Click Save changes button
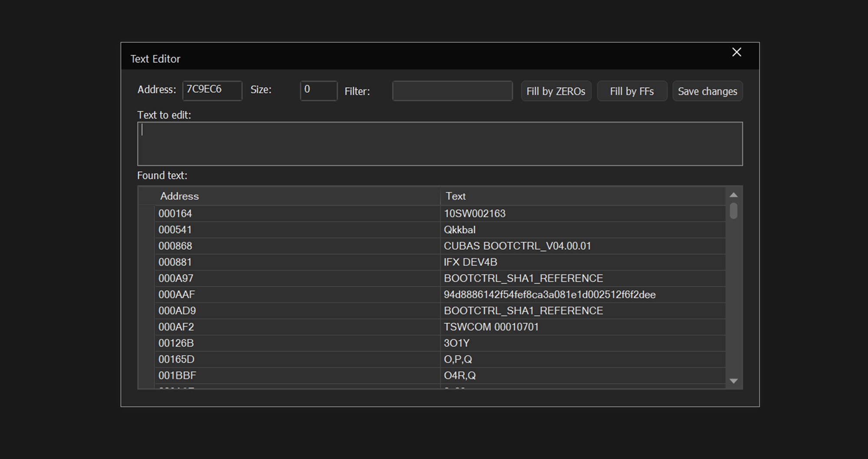This screenshot has width=868, height=459. 707,91
